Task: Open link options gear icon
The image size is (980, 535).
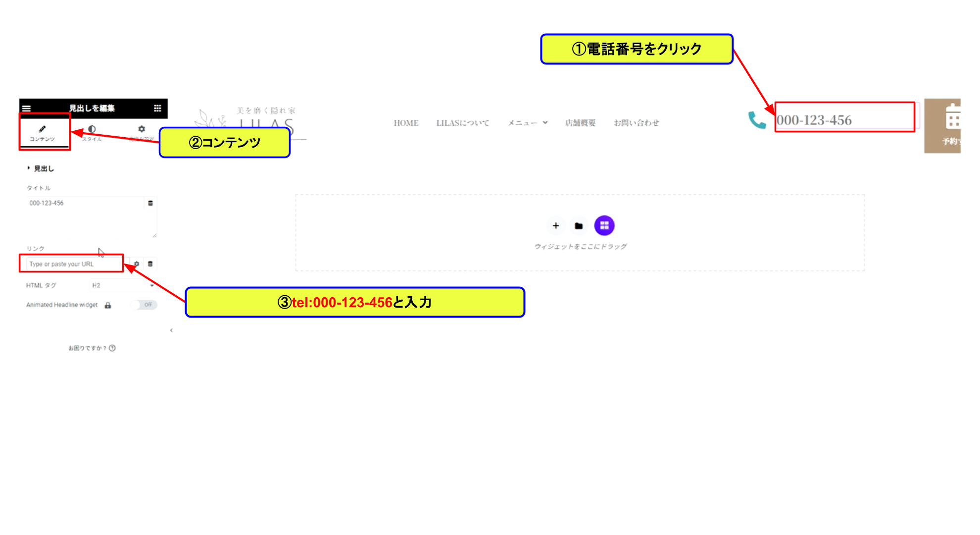Action: 137,264
